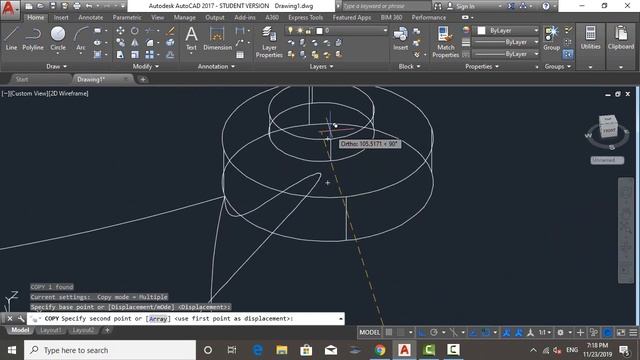Image resolution: width=640 pixels, height=360 pixels.
Task: Open the Parametric ribbon tab
Action: coord(127,18)
